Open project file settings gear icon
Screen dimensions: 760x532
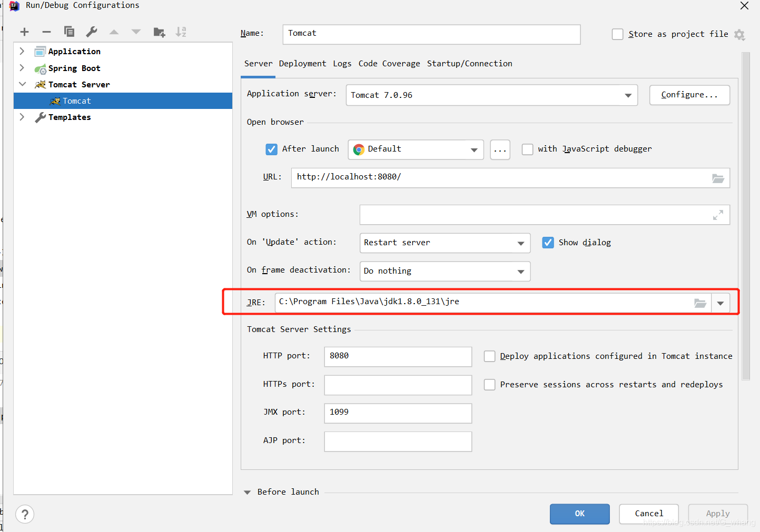click(x=739, y=35)
